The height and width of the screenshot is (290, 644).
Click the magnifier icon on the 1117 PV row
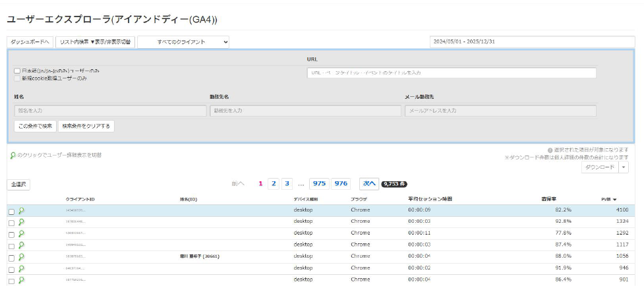pyautogui.click(x=22, y=245)
